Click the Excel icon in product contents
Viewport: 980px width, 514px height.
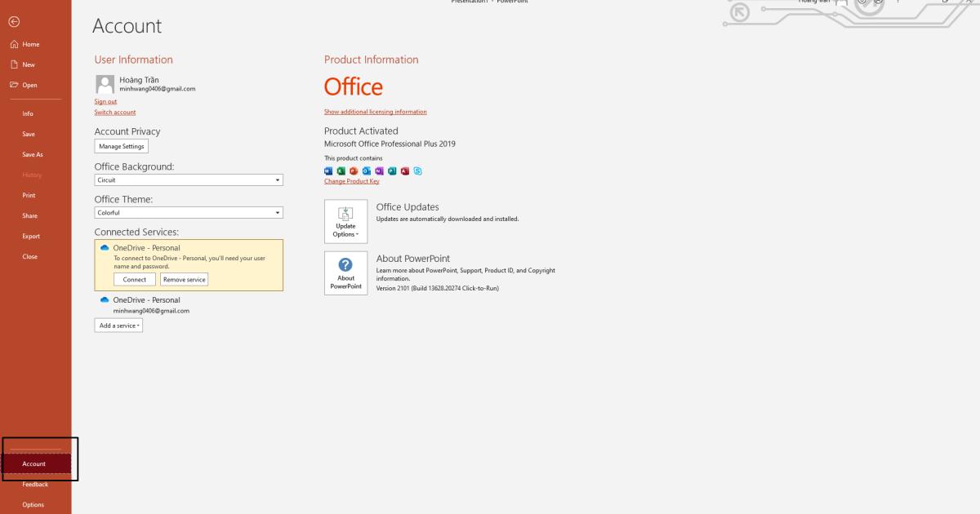tap(340, 171)
